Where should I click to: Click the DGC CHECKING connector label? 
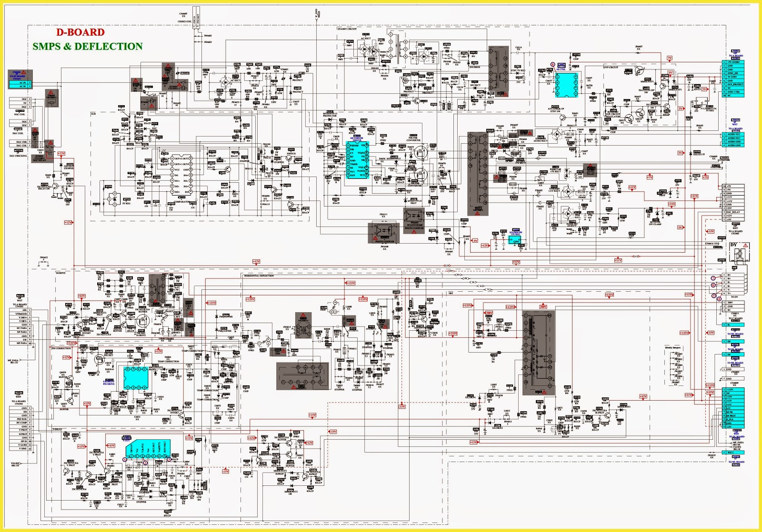point(19,156)
